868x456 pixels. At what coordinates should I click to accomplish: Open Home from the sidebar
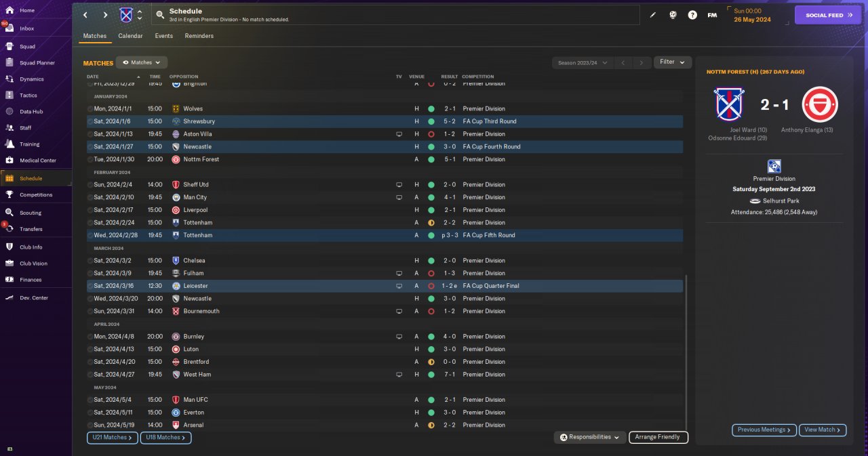27,10
